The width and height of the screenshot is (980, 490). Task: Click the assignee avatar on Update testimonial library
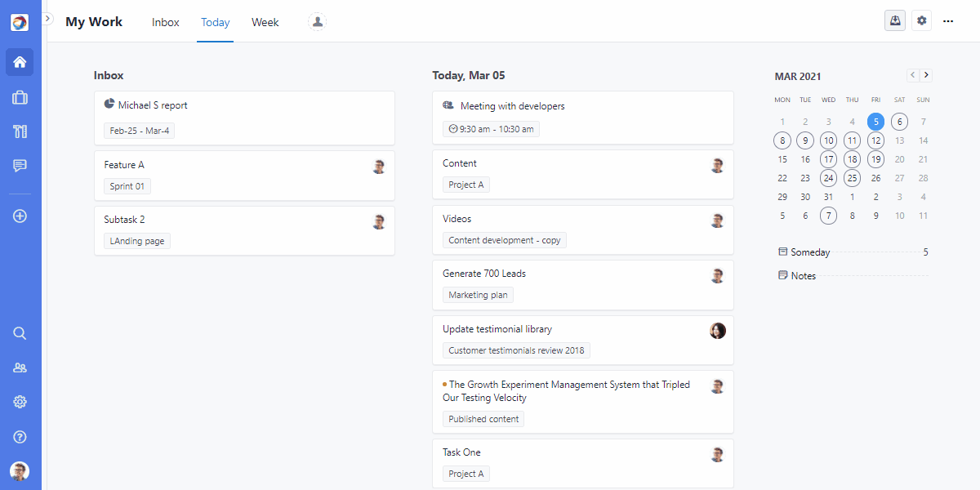pos(718,331)
